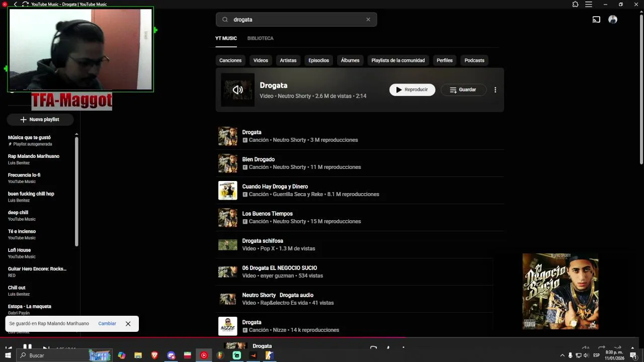Filter results by Videos
This screenshot has height=362, width=644.
point(261,60)
